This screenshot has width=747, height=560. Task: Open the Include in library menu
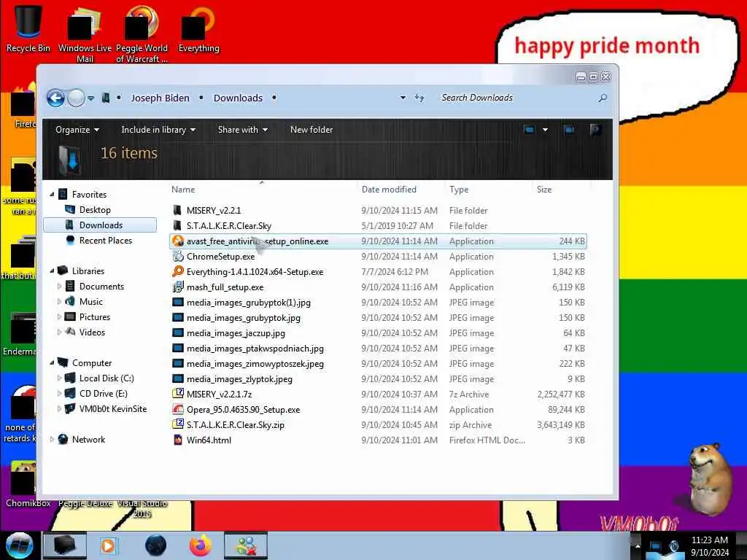(x=158, y=130)
